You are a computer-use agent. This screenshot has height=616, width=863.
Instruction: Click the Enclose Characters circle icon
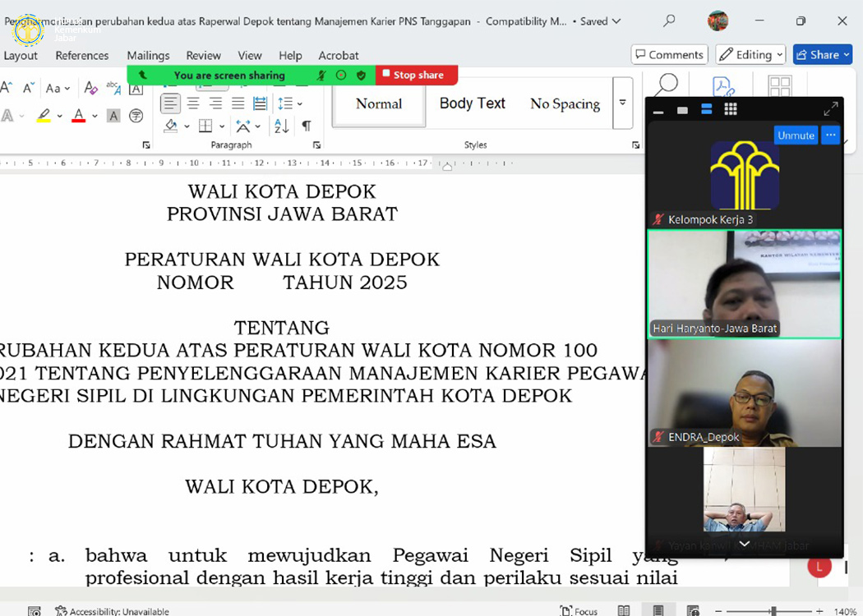pos(136,116)
